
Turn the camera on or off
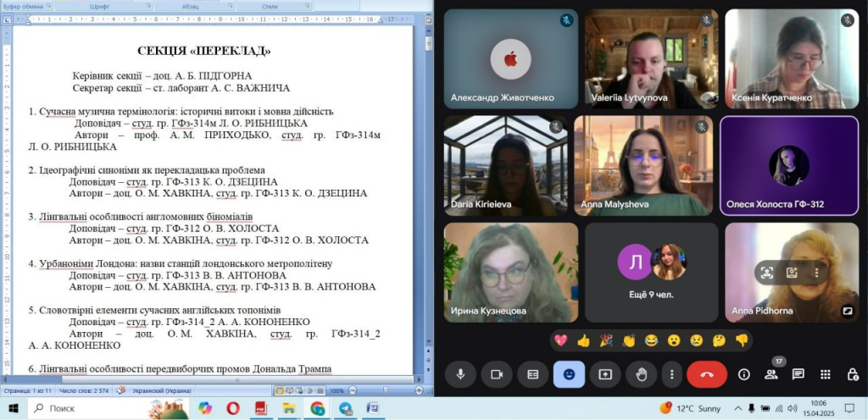coord(497,373)
